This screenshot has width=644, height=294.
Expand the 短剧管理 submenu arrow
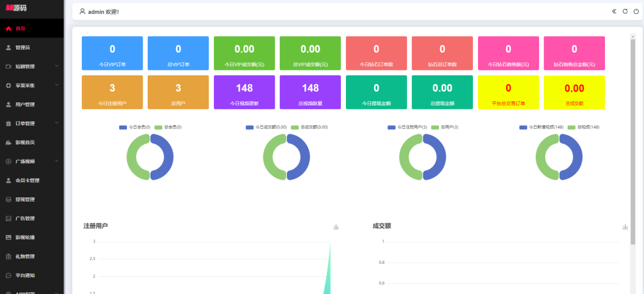coord(57,66)
